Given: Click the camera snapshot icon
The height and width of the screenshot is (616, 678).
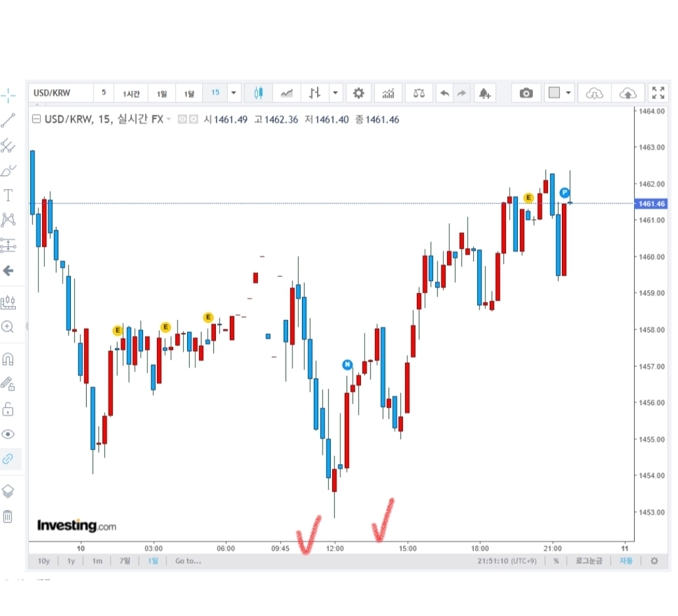Looking at the screenshot, I should (526, 93).
